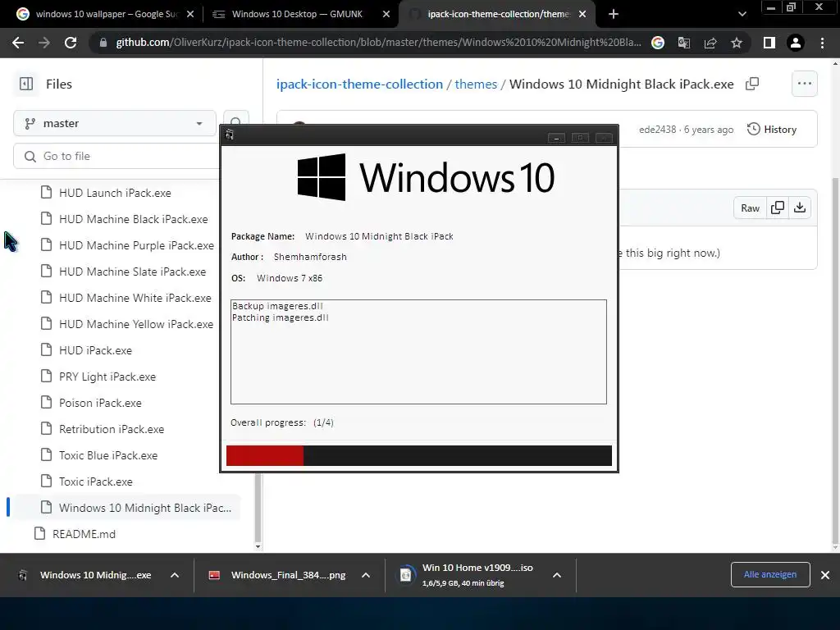Open HUD Machine Slate iPack.exe file
840x630 pixels.
pos(132,272)
